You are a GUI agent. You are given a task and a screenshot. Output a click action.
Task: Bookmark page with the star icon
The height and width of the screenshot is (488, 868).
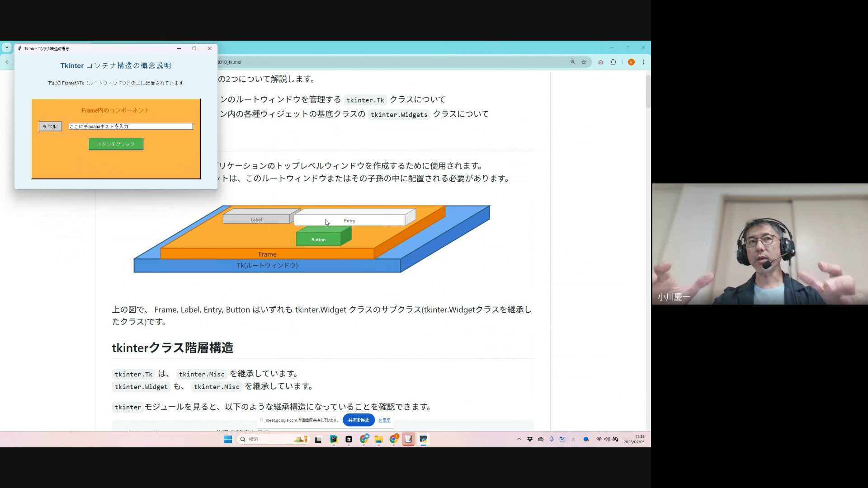click(584, 62)
